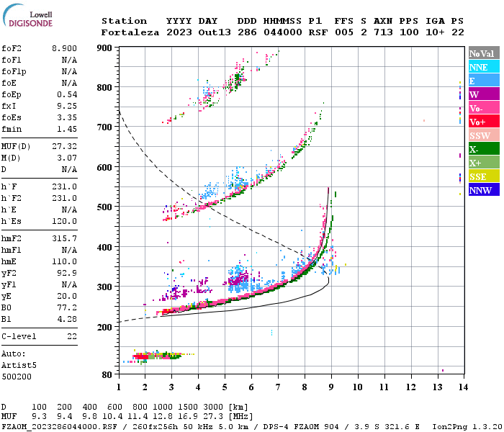Click the 500200 version number

17,377
